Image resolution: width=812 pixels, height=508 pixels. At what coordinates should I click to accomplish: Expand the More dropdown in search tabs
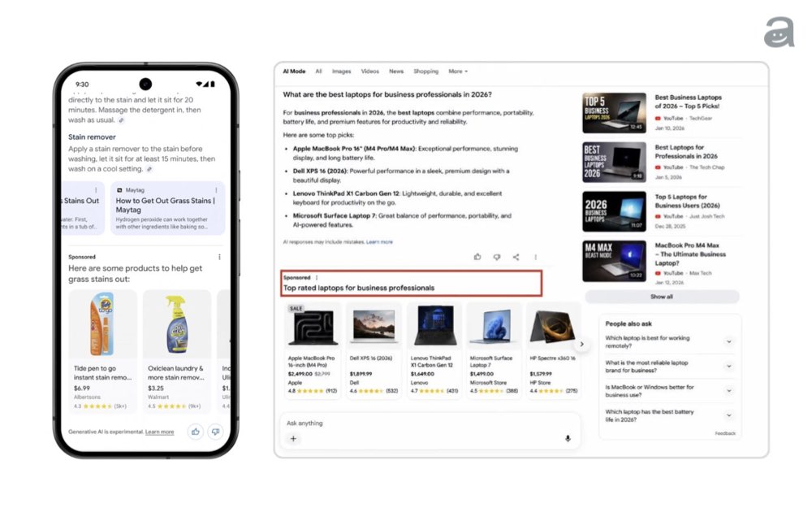[x=458, y=72]
